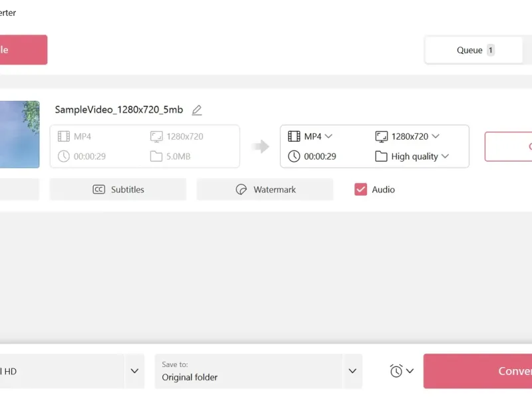Click the red outlined button right of output settings
532x399 pixels.
pos(508,146)
